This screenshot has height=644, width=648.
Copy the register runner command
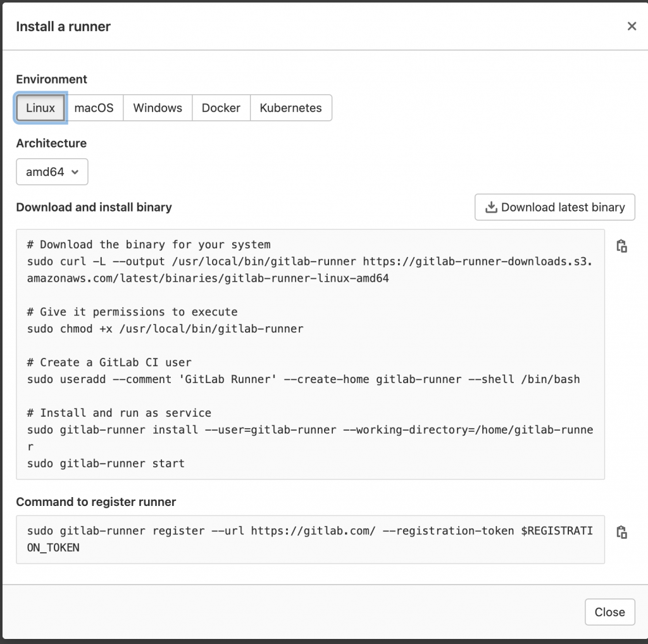coord(621,532)
